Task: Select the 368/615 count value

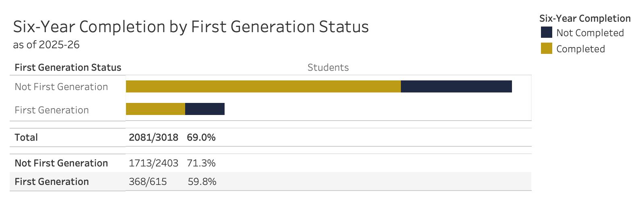Action: point(148,182)
